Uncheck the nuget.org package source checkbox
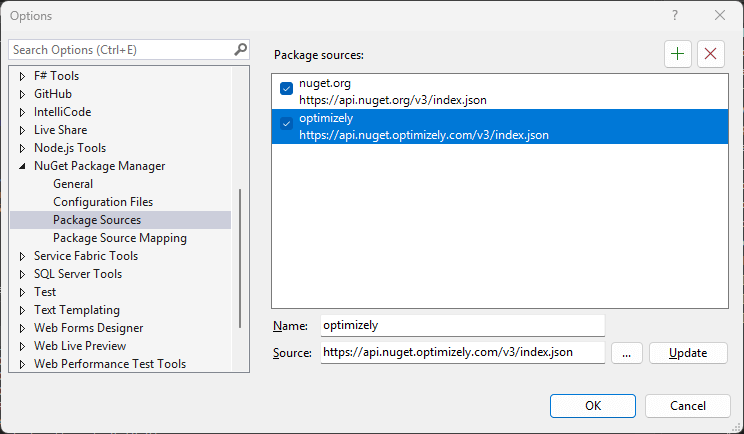Viewport: 744px width, 434px height. (x=287, y=89)
